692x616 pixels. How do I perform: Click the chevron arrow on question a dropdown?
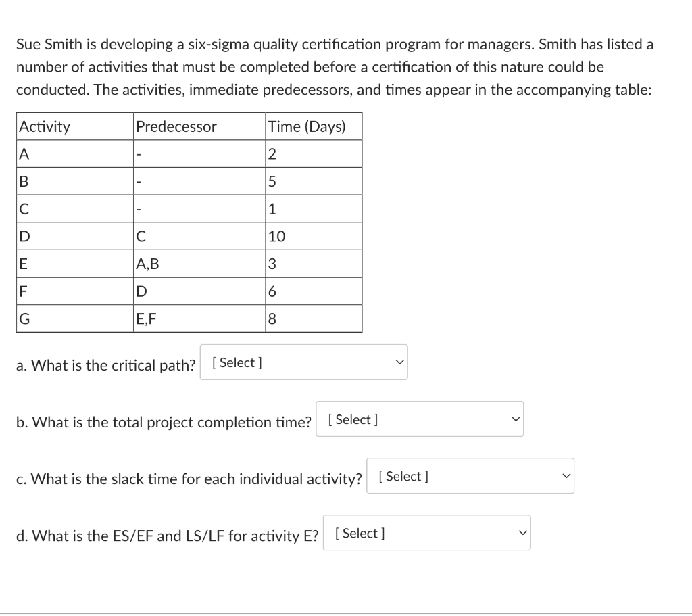pos(399,362)
